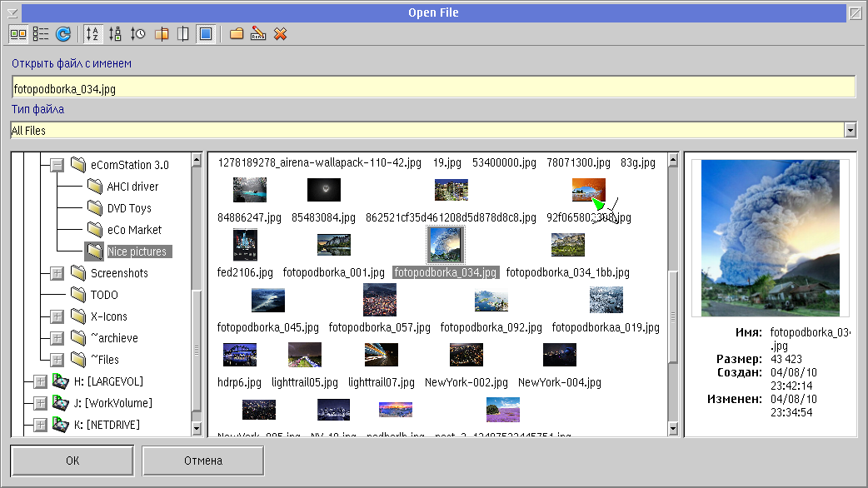
Task: Click the Отмена button
Action: [203, 461]
